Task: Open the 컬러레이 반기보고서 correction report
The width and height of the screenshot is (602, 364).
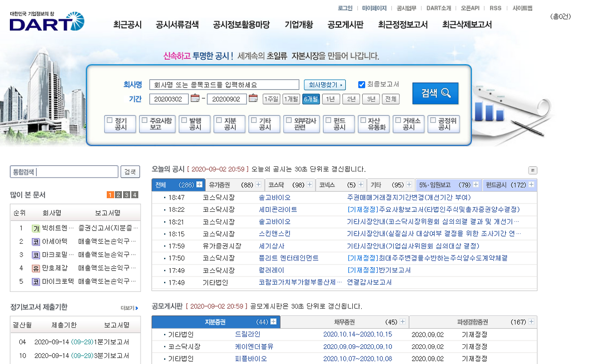Action: pos(379,271)
